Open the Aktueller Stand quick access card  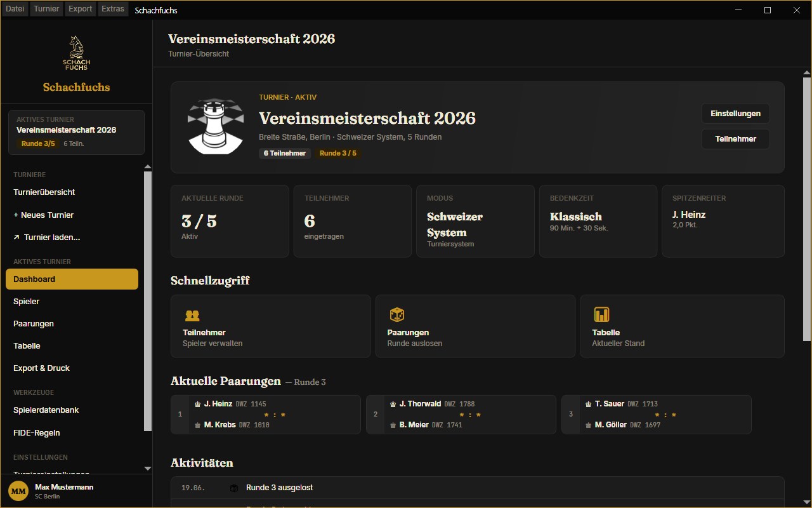point(682,326)
